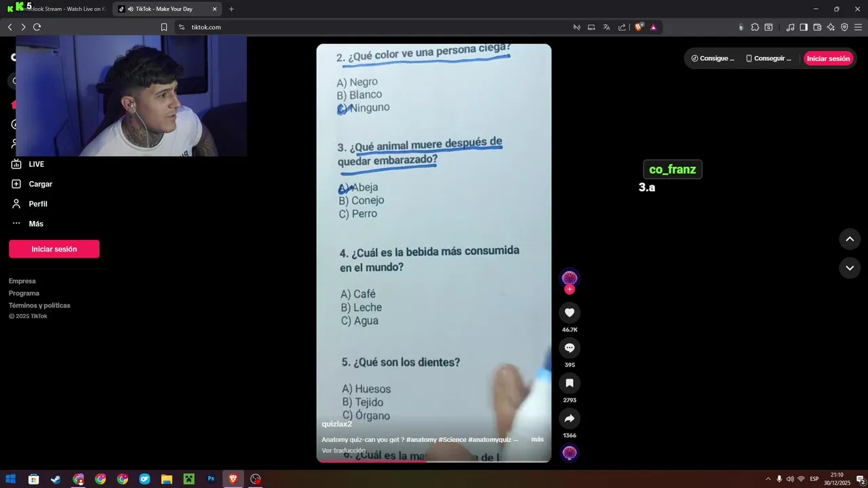
Task: Open the microphone tray icon
Action: coord(779,479)
